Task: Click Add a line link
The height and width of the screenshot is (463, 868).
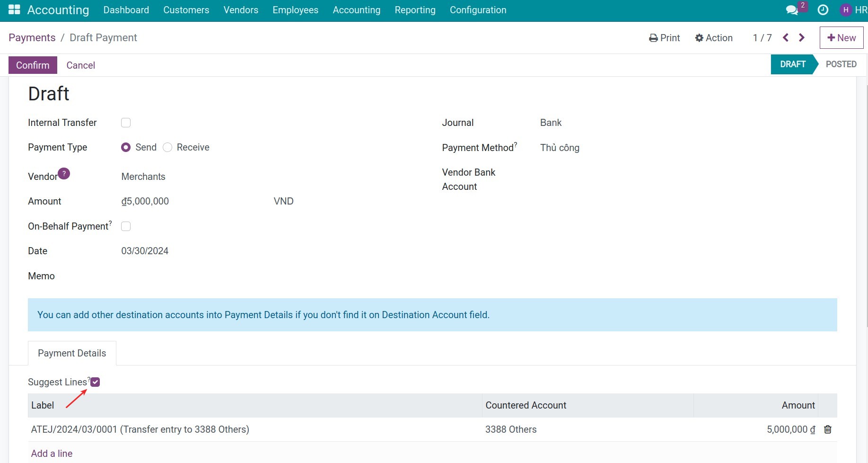Action: 52,454
